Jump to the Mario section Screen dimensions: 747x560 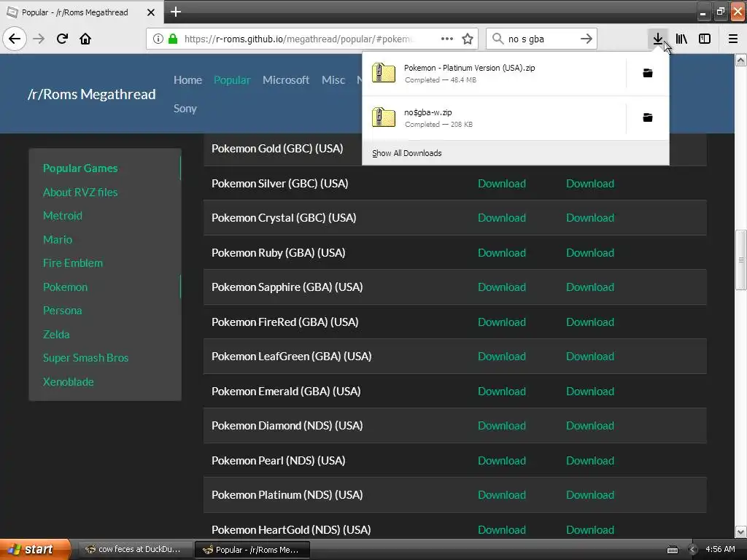pyautogui.click(x=57, y=239)
